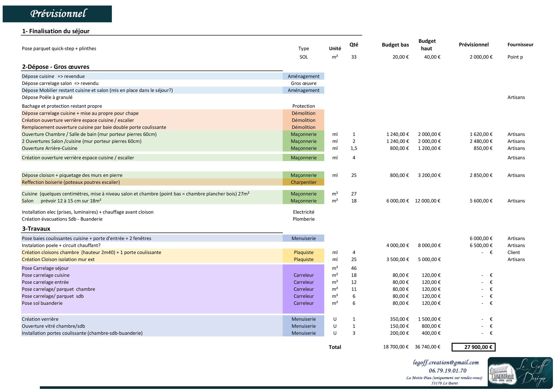Click the yellow Plaquiste cell for Création cloisons chambre
Image resolution: width=555 pixels, height=392 pixels.
(x=303, y=252)
